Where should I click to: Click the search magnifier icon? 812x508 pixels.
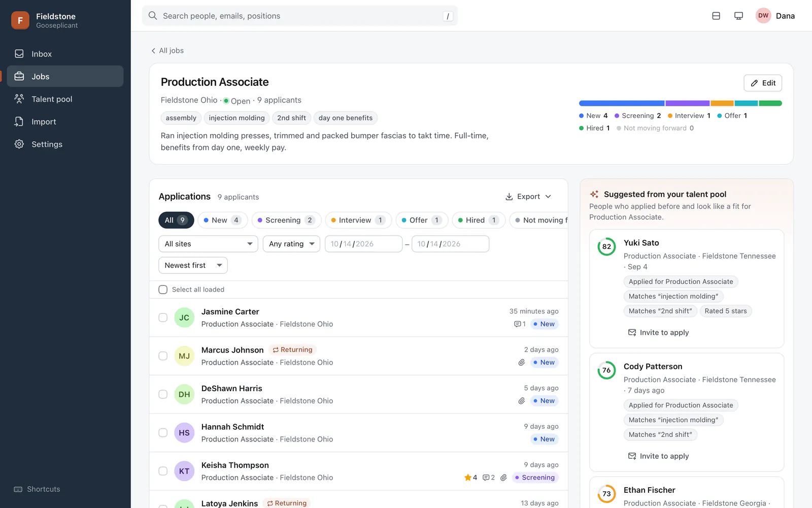click(x=153, y=16)
